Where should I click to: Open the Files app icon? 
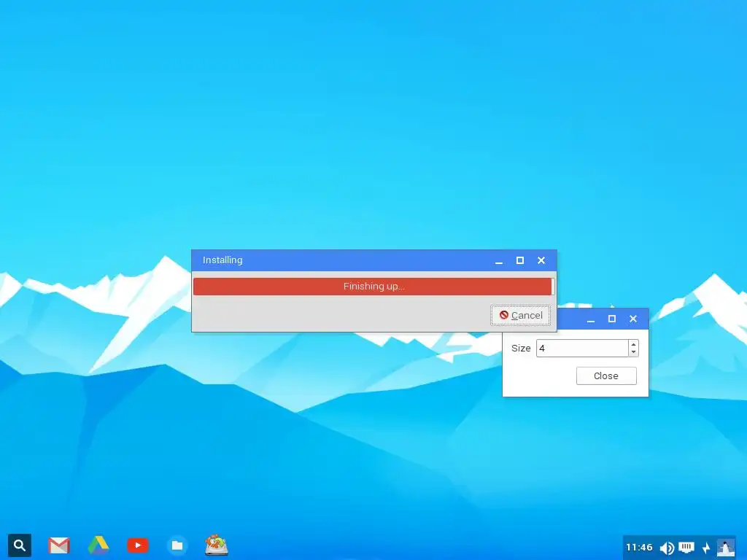tap(177, 545)
